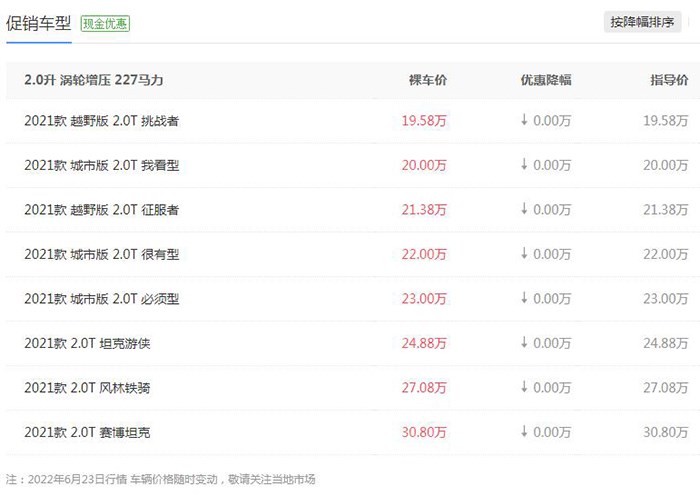Click the 0.00万 discount in the 风林铁骑 row
This screenshot has height=496, width=700.
(x=546, y=388)
